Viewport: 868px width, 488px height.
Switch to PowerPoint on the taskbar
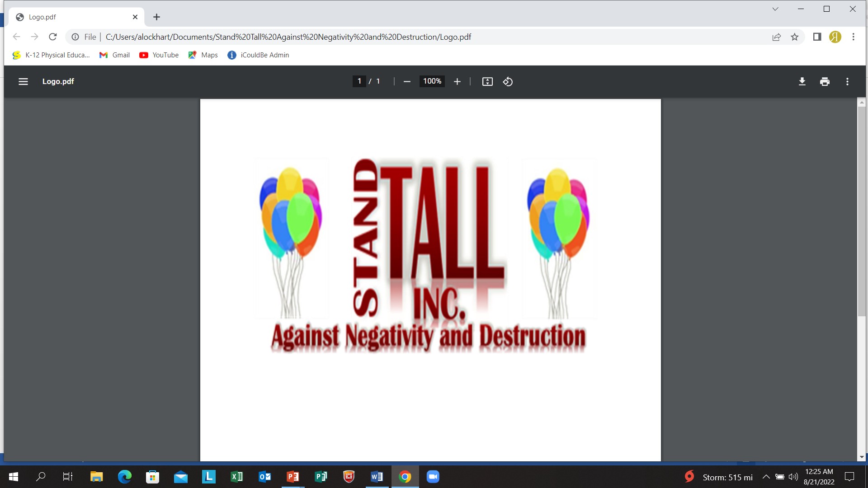(292, 477)
